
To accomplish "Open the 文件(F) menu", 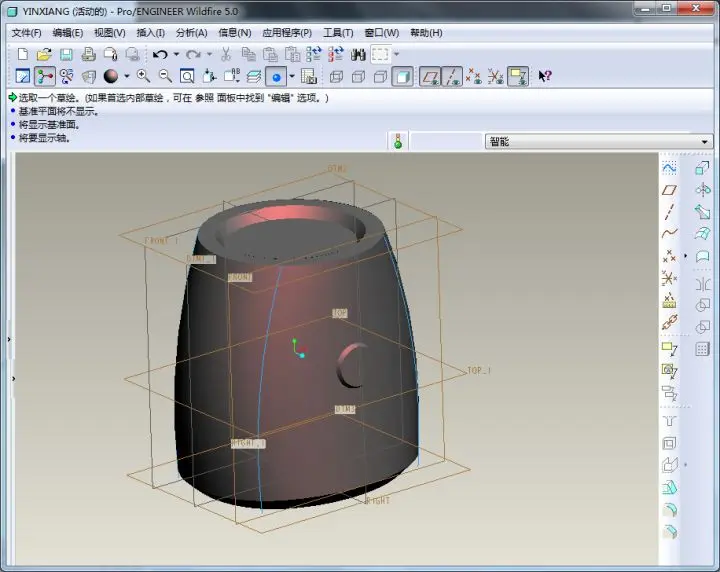I will tap(26, 33).
